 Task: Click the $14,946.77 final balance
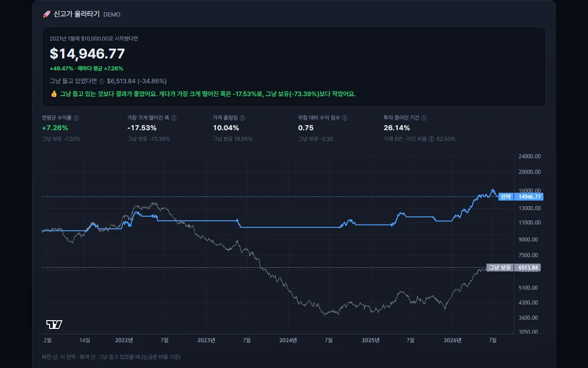coord(87,54)
